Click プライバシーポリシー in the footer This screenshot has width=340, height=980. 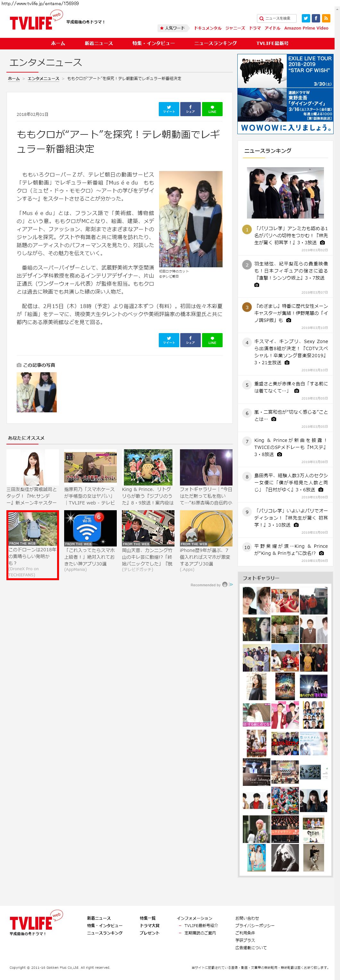[254, 925]
